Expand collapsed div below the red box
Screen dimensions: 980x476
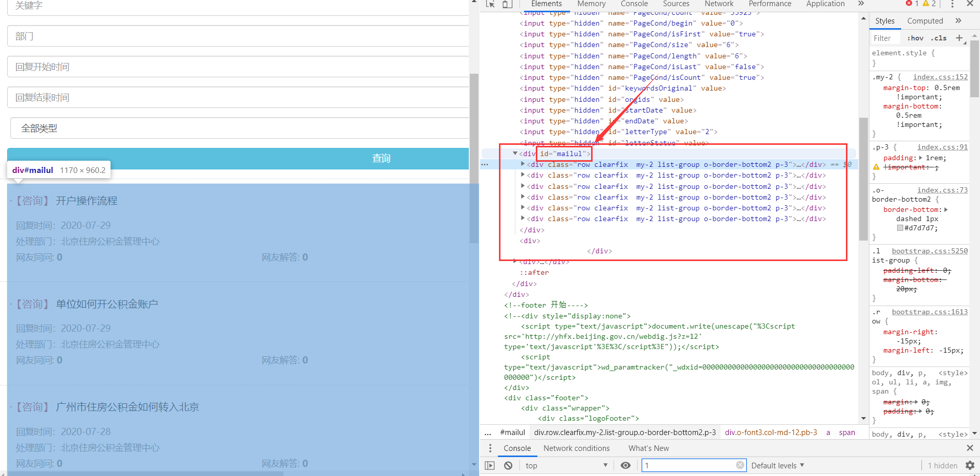(515, 261)
